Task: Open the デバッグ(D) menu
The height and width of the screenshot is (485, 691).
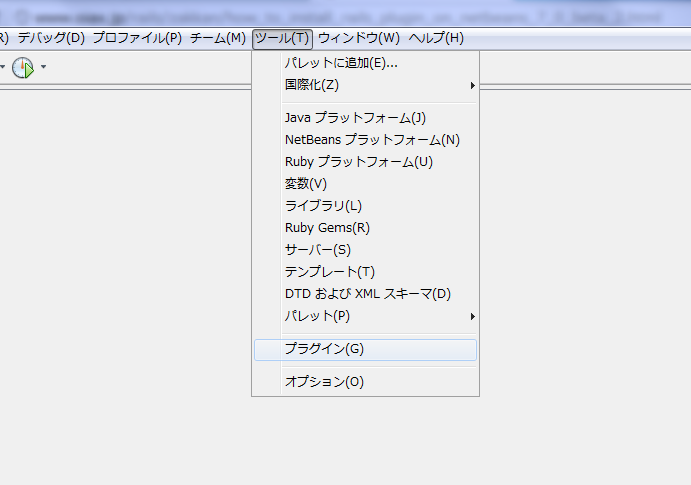Action: click(x=51, y=38)
